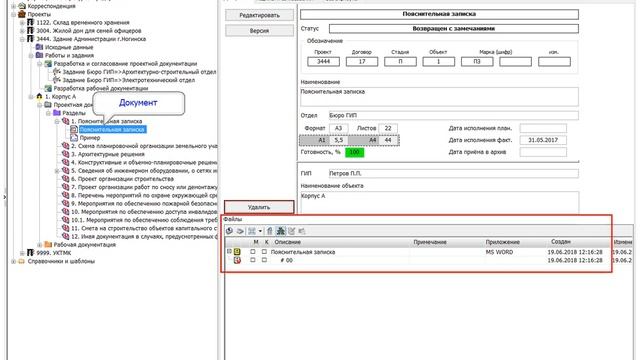Toggle M checkbox for # 00 row

pyautogui.click(x=253, y=260)
